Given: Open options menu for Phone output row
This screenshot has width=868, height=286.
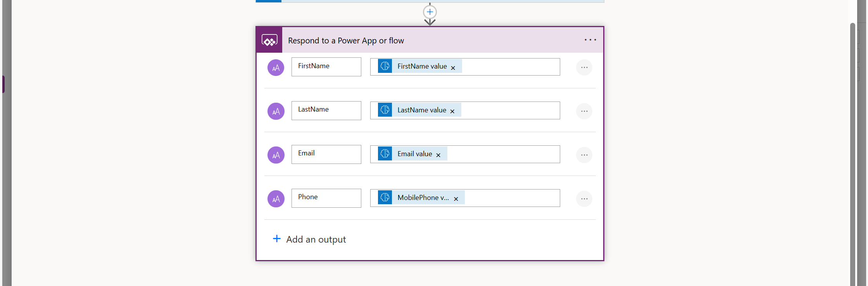Looking at the screenshot, I should pyautogui.click(x=584, y=199).
